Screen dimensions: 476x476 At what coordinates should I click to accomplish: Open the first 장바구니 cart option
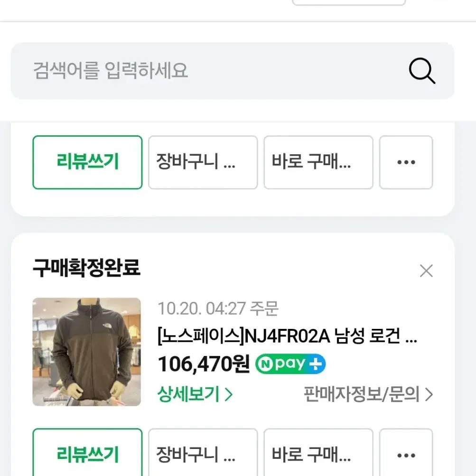[x=203, y=162]
